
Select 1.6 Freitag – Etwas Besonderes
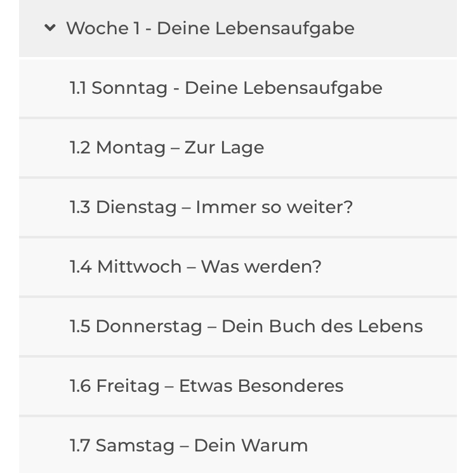click(206, 386)
